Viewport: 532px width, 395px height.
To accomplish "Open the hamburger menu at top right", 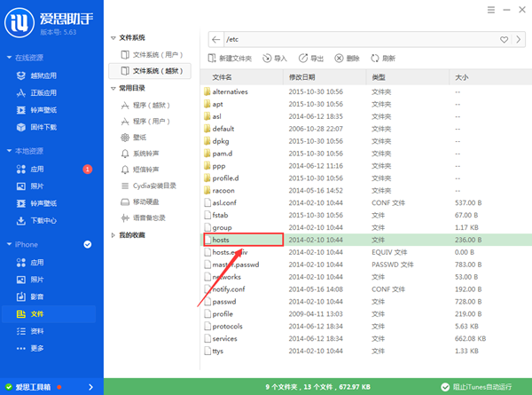I will (x=491, y=10).
